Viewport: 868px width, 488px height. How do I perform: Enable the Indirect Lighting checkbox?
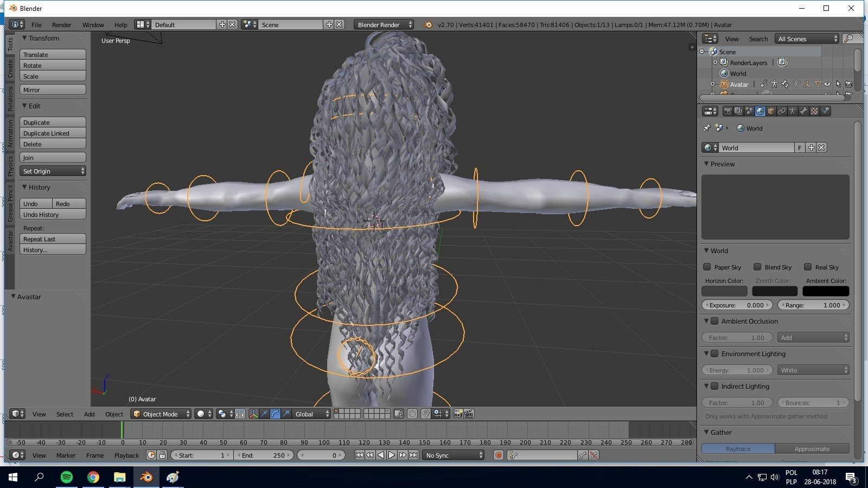pyautogui.click(x=714, y=386)
